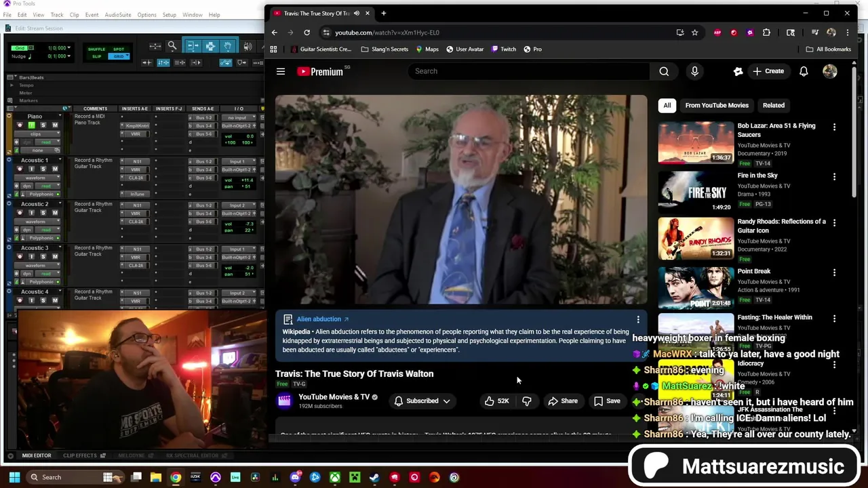This screenshot has width=868, height=488.
Task: Click the YouTube search magnifier button
Action: tap(664, 71)
